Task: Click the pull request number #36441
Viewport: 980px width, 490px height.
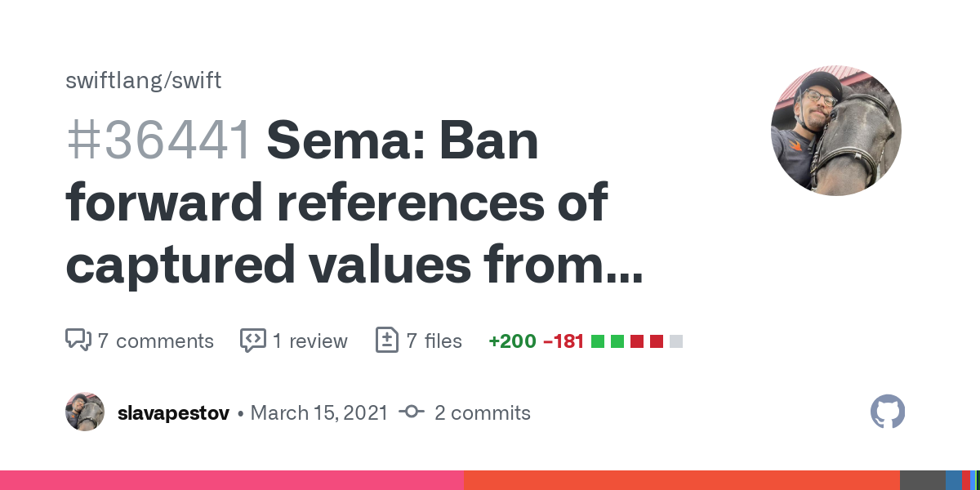Action: click(x=158, y=141)
